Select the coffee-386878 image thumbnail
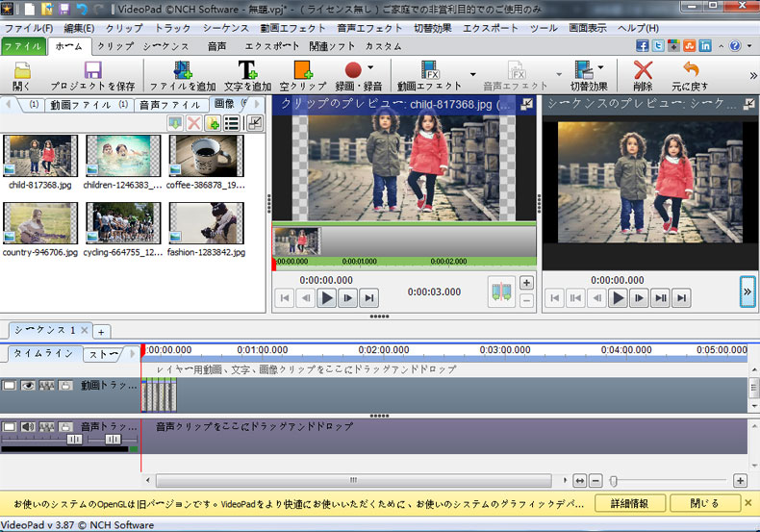This screenshot has width=760, height=532. pyautogui.click(x=204, y=155)
